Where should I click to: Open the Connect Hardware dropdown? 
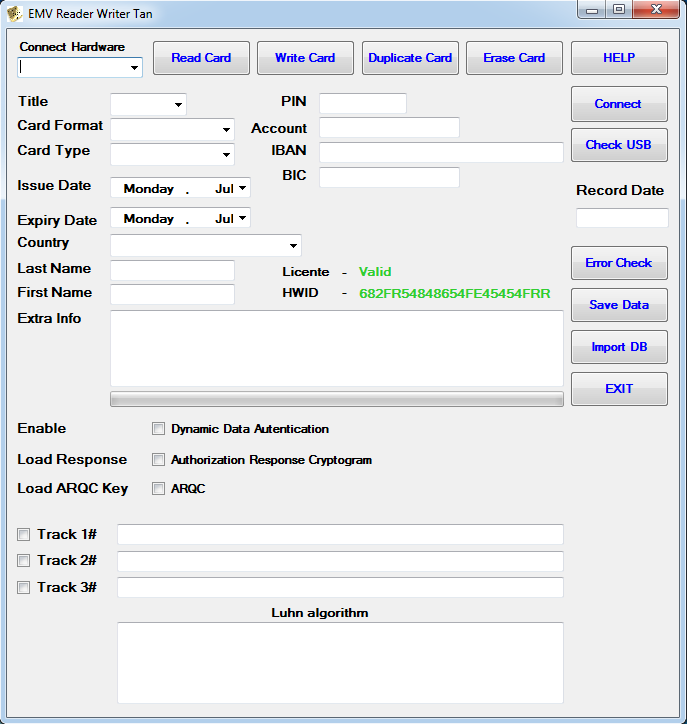134,68
